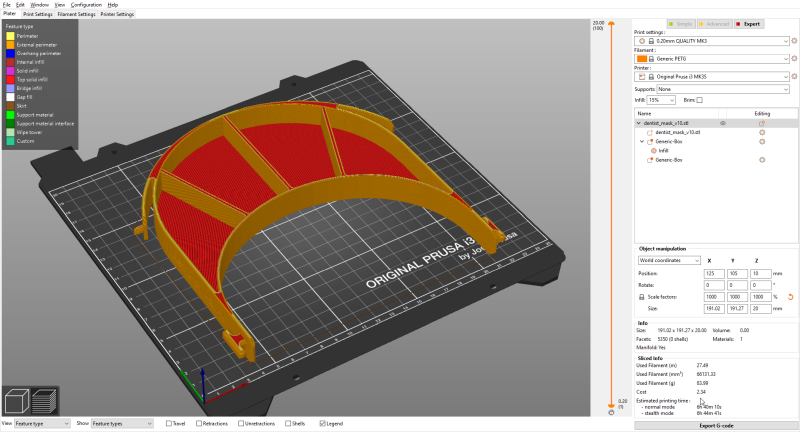Enable the Travel checkbox

(x=169, y=423)
